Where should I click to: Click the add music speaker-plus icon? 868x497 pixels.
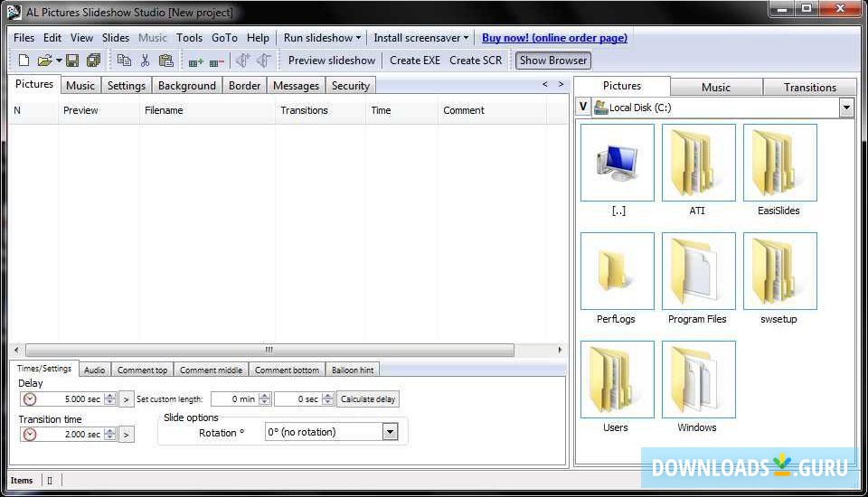pos(242,61)
